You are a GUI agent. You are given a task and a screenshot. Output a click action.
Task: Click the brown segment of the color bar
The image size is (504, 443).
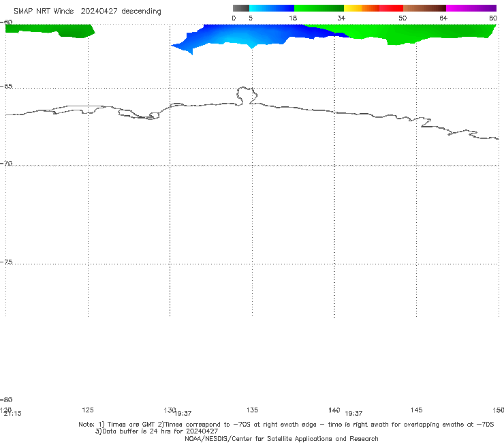pos(424,8)
